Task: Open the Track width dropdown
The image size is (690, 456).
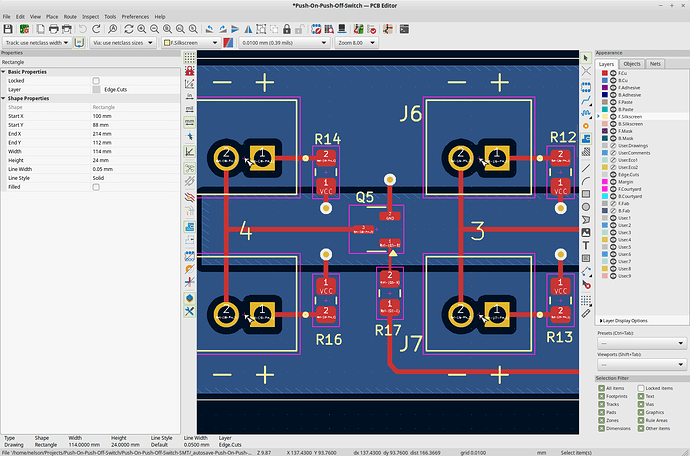Action: [37, 43]
